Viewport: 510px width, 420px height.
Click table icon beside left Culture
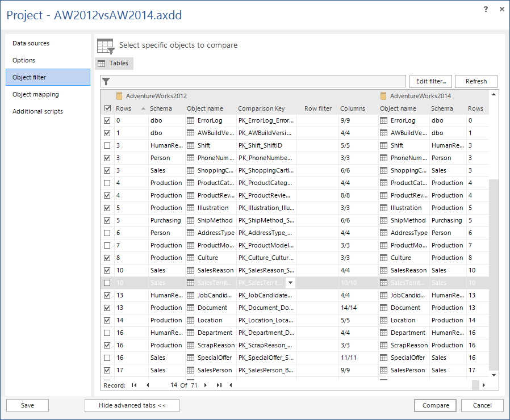pos(191,258)
